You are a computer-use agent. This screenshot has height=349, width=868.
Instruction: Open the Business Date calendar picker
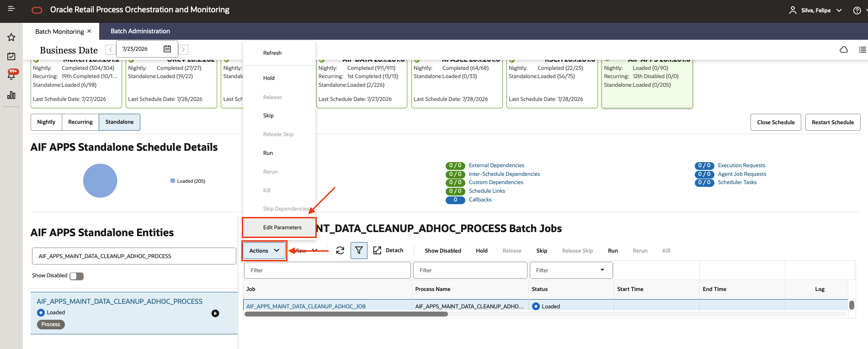coord(167,49)
